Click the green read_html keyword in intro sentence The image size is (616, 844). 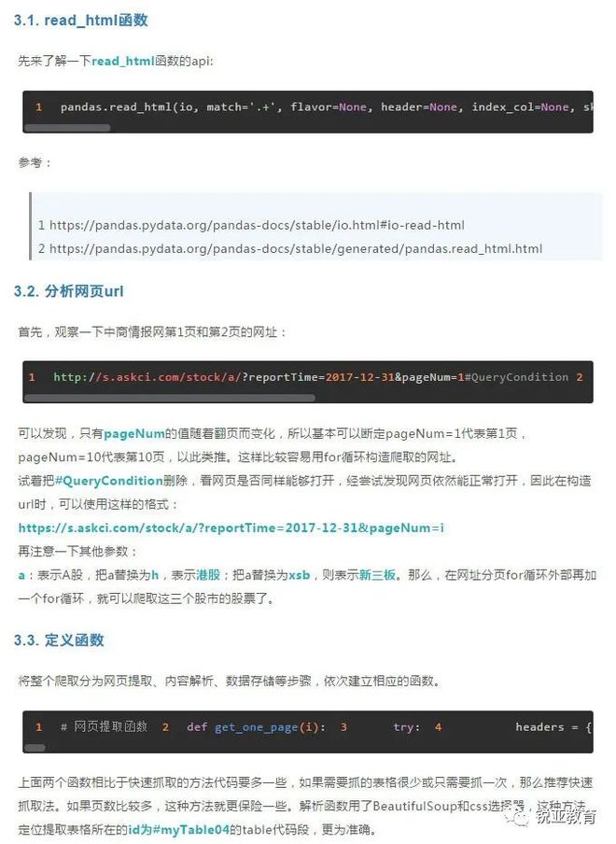(x=123, y=61)
